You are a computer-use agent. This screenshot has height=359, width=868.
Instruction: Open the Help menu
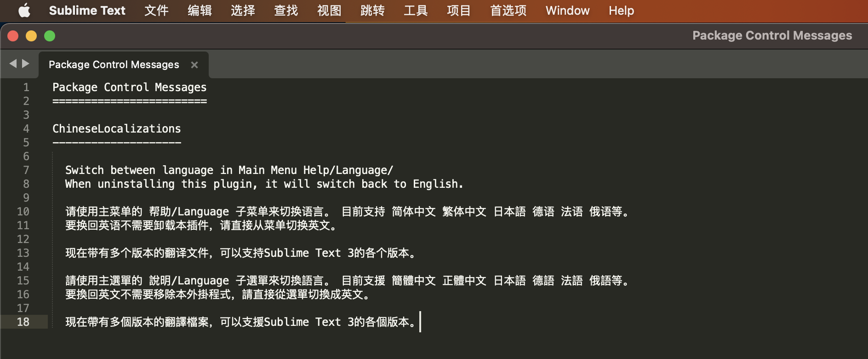(x=621, y=11)
